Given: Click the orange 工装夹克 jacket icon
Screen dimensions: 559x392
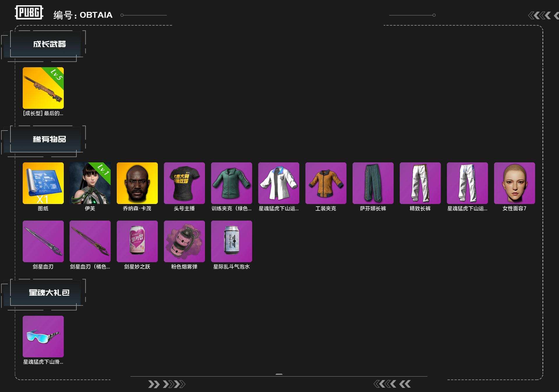Looking at the screenshot, I should [x=326, y=183].
